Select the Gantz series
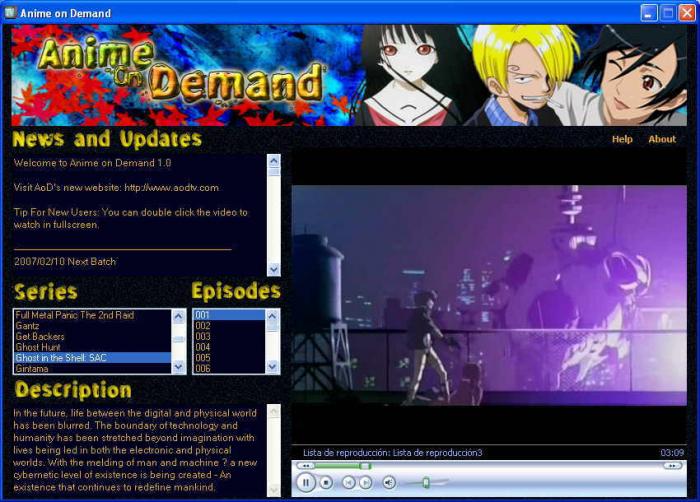The width and height of the screenshot is (700, 502). tap(92, 326)
